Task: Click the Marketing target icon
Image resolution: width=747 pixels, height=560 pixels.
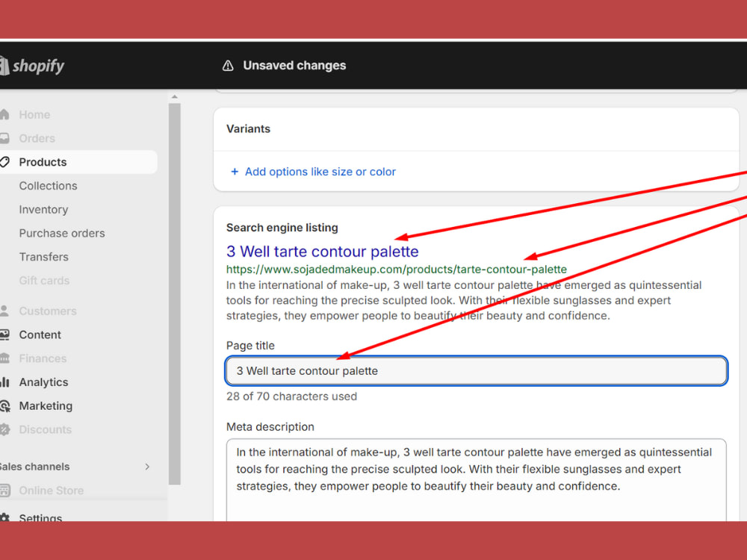Action: coord(4,406)
